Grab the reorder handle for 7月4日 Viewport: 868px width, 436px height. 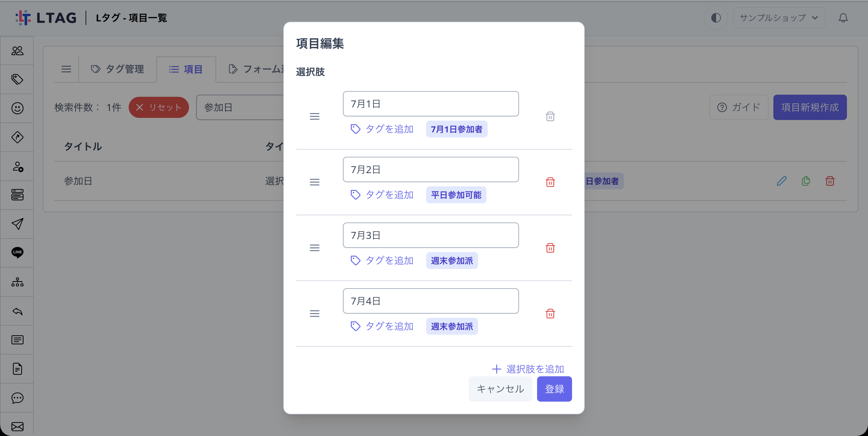314,314
